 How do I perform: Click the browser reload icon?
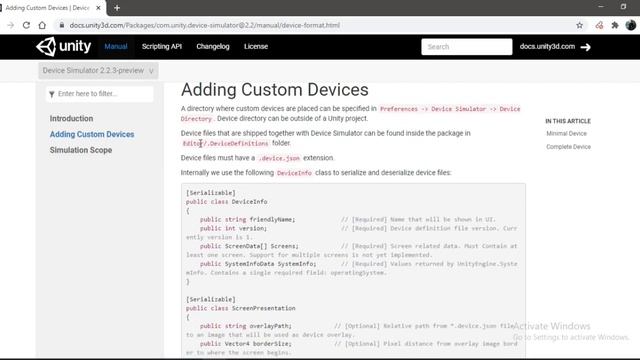pos(26,25)
